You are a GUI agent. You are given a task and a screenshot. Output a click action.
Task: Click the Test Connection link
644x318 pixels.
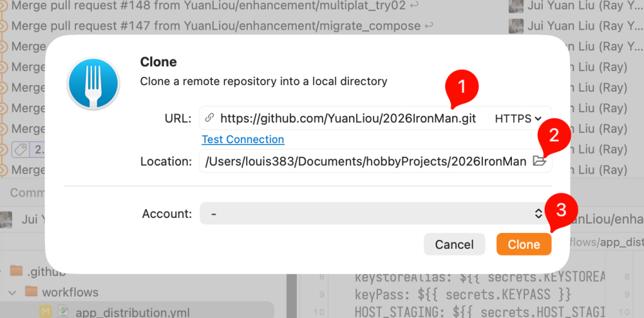tap(243, 139)
